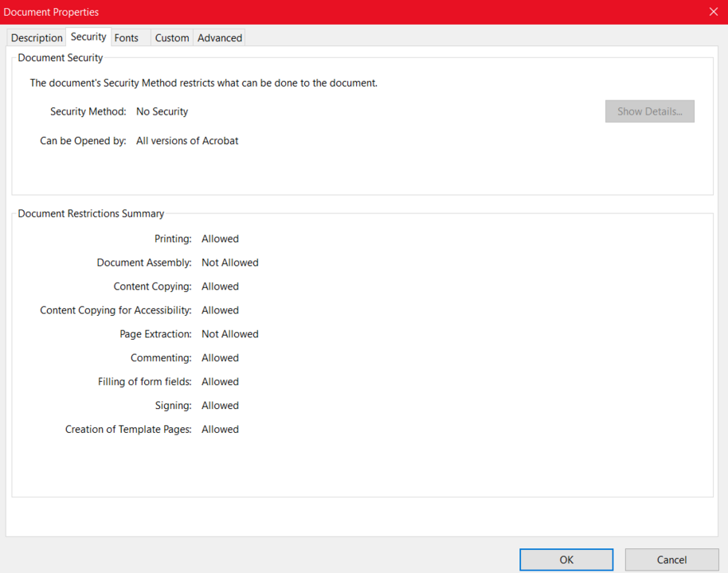Screen dimensions: 728x573
Task: Click the Security Method label
Action: click(x=88, y=112)
